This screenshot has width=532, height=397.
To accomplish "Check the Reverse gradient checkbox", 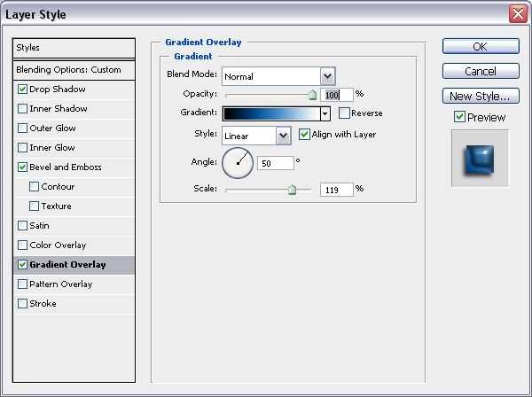I will [344, 113].
